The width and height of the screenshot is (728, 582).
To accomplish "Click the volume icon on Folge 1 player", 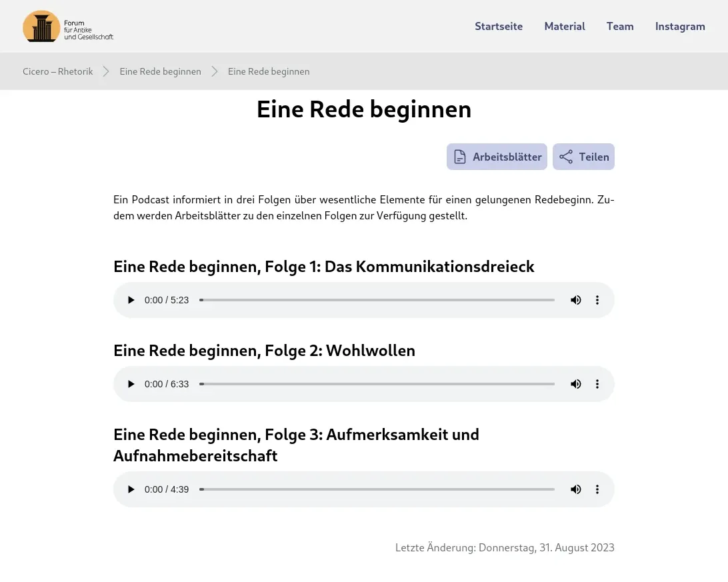I will pos(575,300).
